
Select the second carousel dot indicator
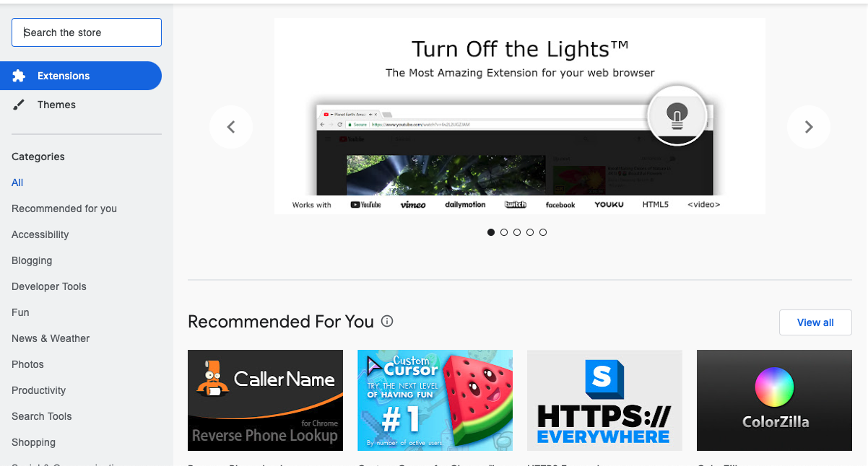pyautogui.click(x=504, y=232)
